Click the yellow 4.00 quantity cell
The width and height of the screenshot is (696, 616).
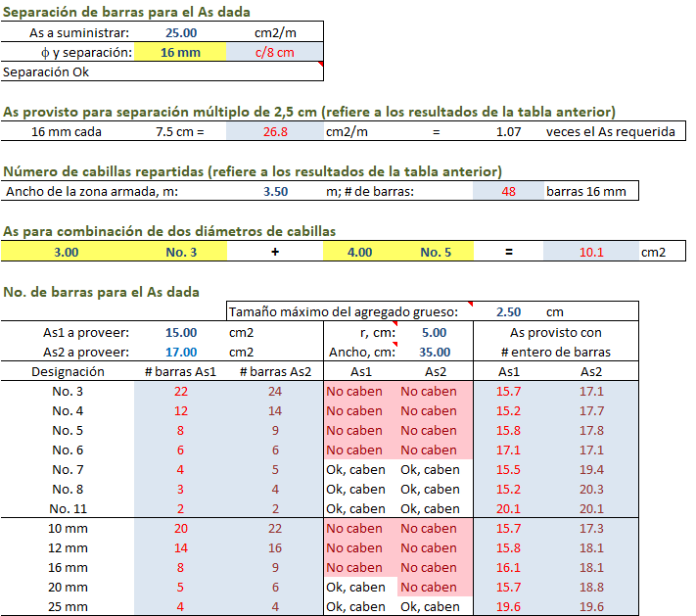pos(359,253)
